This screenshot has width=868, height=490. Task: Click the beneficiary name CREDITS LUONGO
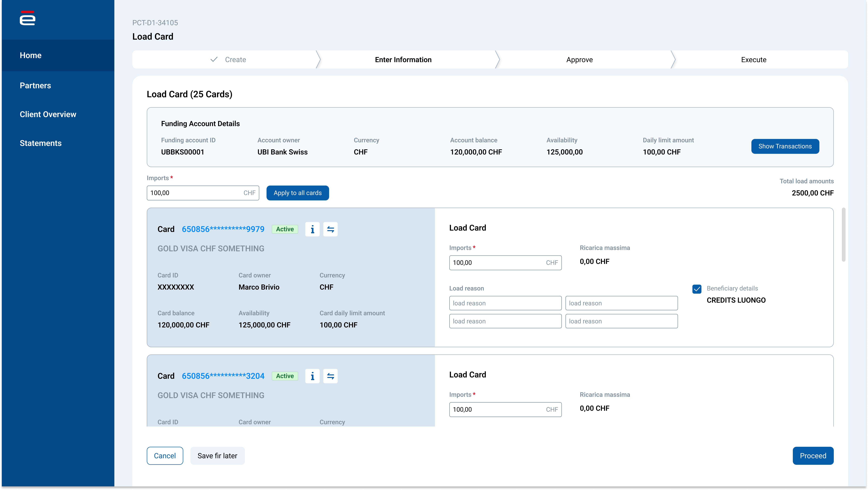736,300
